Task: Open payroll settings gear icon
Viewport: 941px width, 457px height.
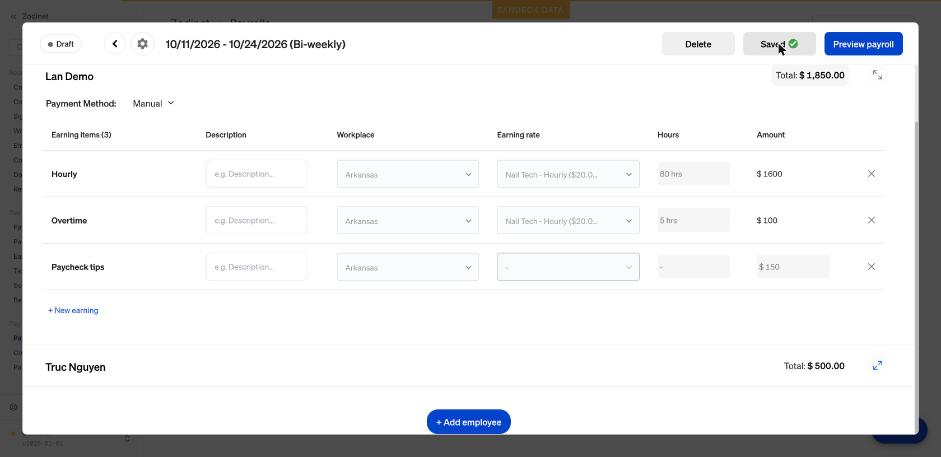Action: click(x=142, y=44)
